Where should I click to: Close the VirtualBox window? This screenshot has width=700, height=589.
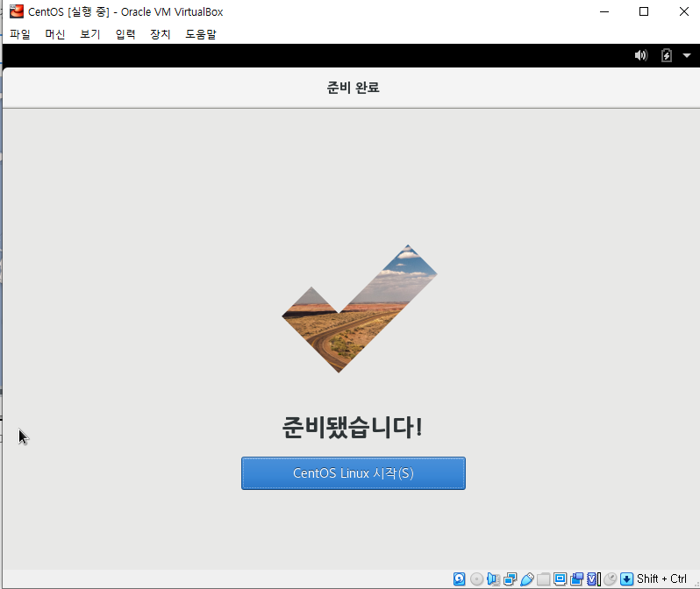684,11
